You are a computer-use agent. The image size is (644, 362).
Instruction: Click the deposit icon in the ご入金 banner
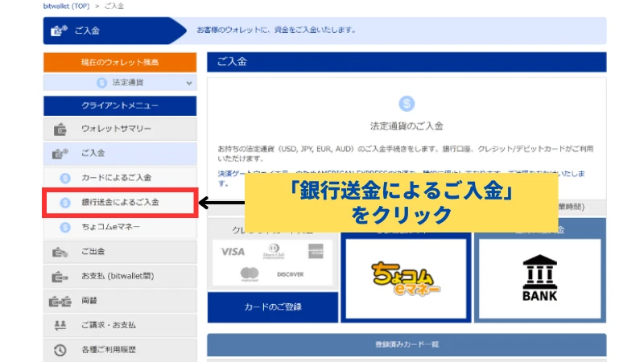pyautogui.click(x=59, y=31)
